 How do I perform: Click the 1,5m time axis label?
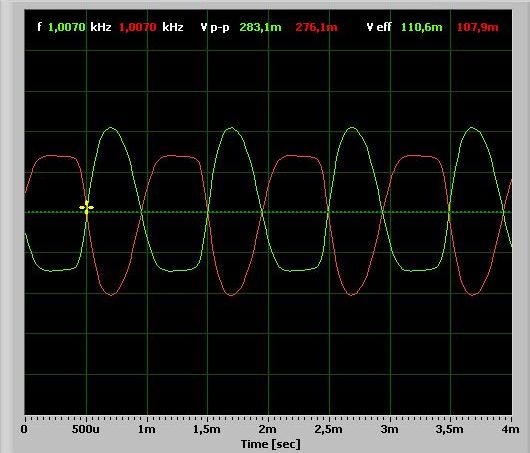click(x=207, y=430)
